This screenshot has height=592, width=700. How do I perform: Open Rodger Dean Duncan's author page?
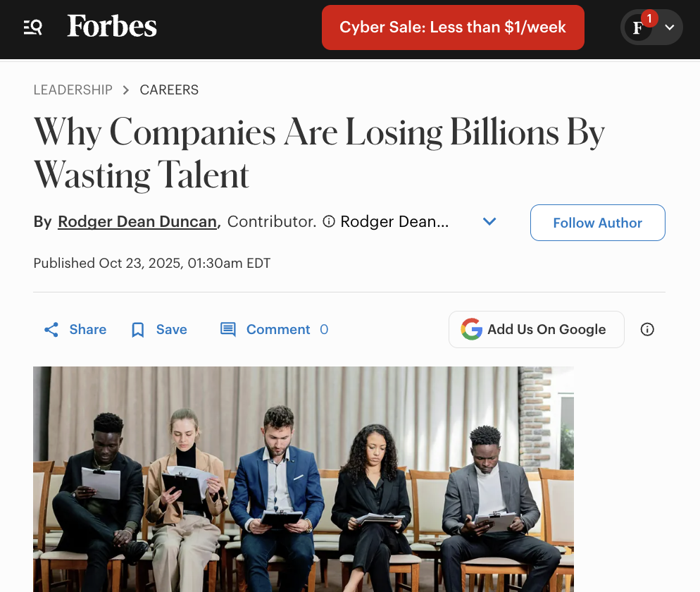[137, 221]
